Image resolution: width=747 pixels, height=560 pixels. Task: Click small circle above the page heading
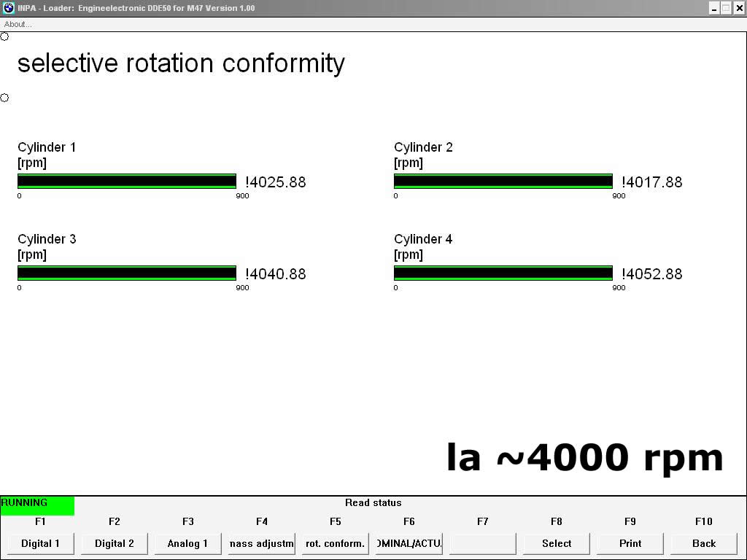coord(4,36)
